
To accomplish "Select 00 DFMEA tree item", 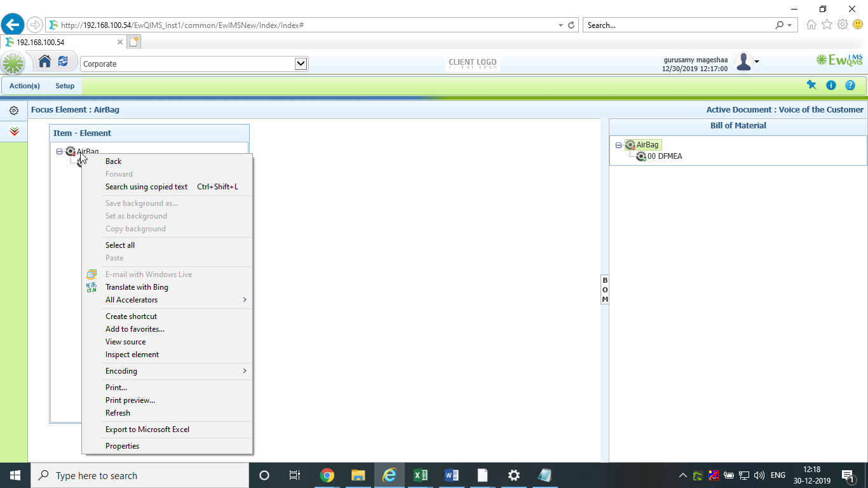I will pyautogui.click(x=665, y=156).
